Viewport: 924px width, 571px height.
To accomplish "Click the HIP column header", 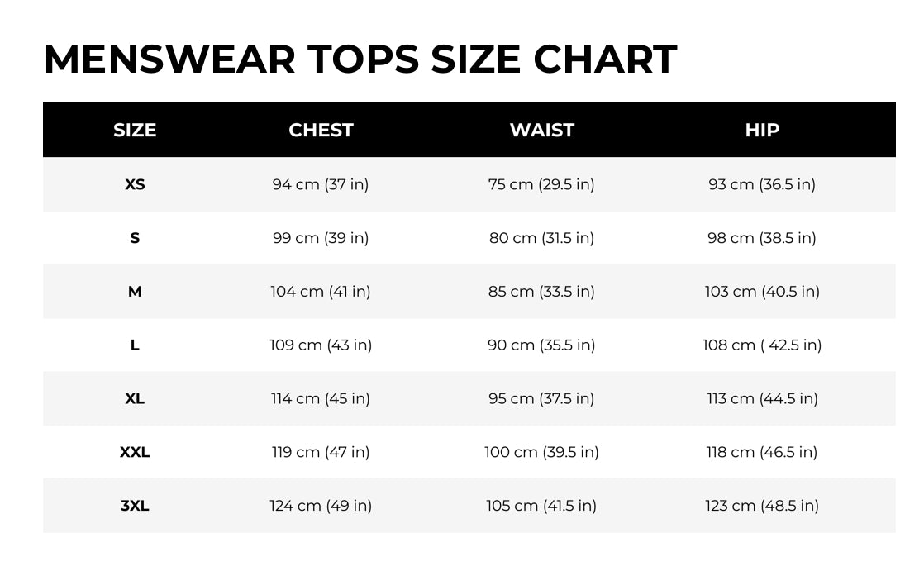I will tap(762, 130).
